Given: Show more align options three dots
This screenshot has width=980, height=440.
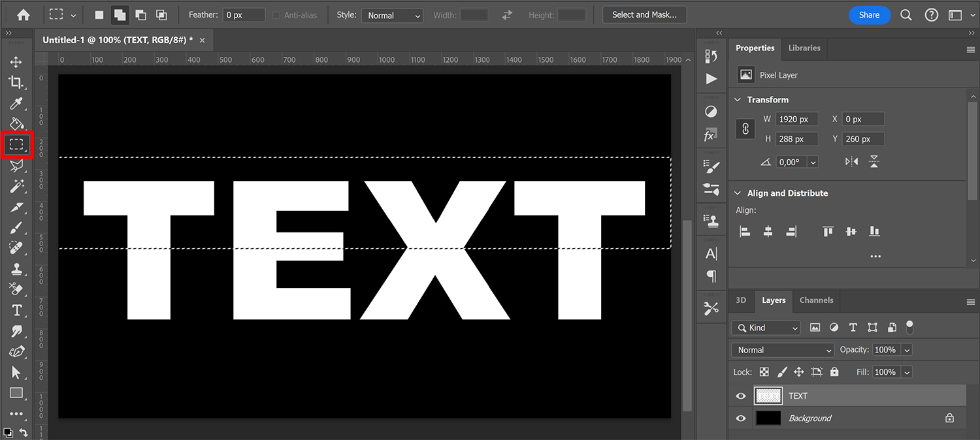Looking at the screenshot, I should pos(875,257).
